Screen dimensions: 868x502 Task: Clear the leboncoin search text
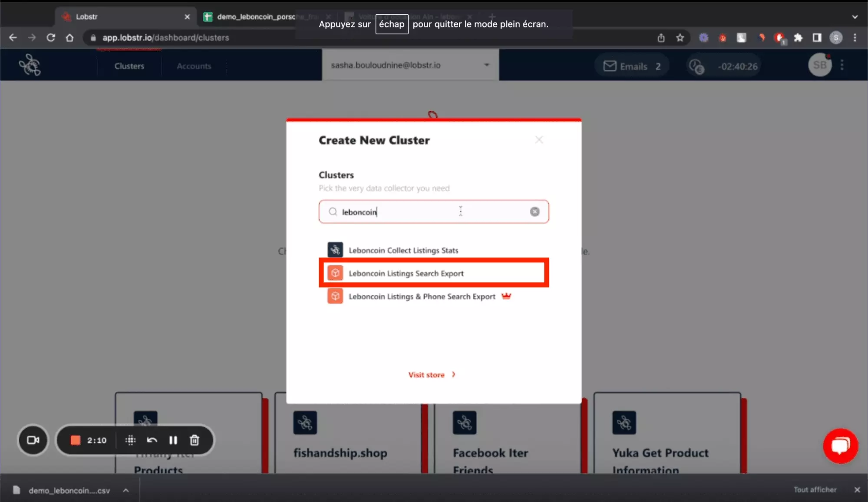[535, 211]
